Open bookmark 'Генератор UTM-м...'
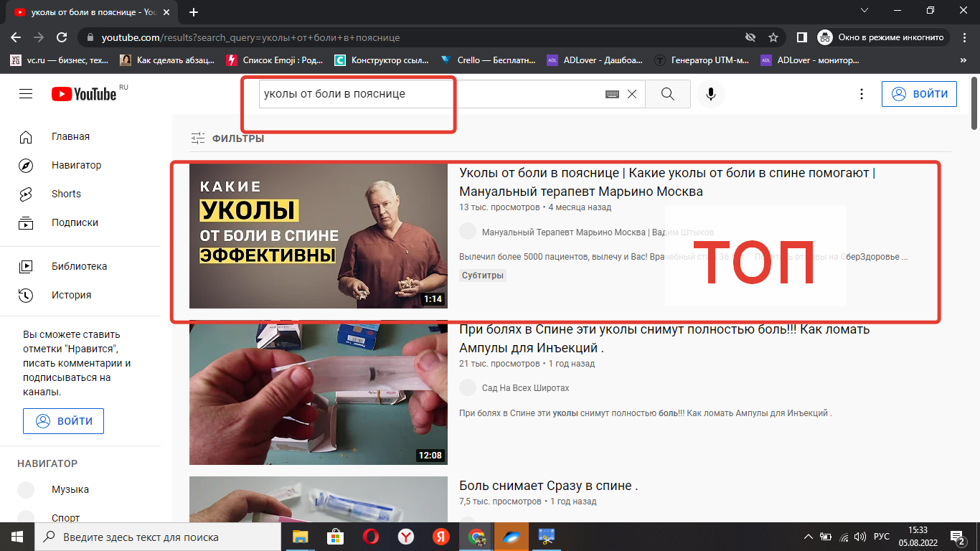This screenshot has width=980, height=551. [702, 60]
